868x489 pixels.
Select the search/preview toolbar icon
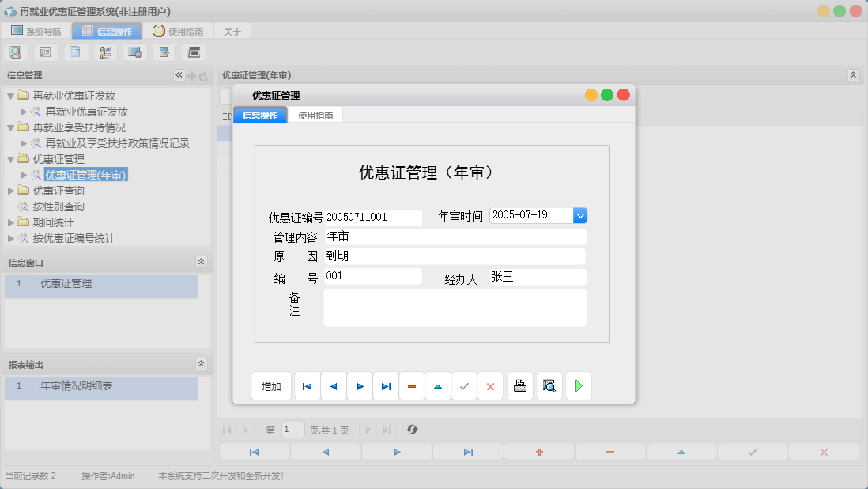pyautogui.click(x=17, y=51)
